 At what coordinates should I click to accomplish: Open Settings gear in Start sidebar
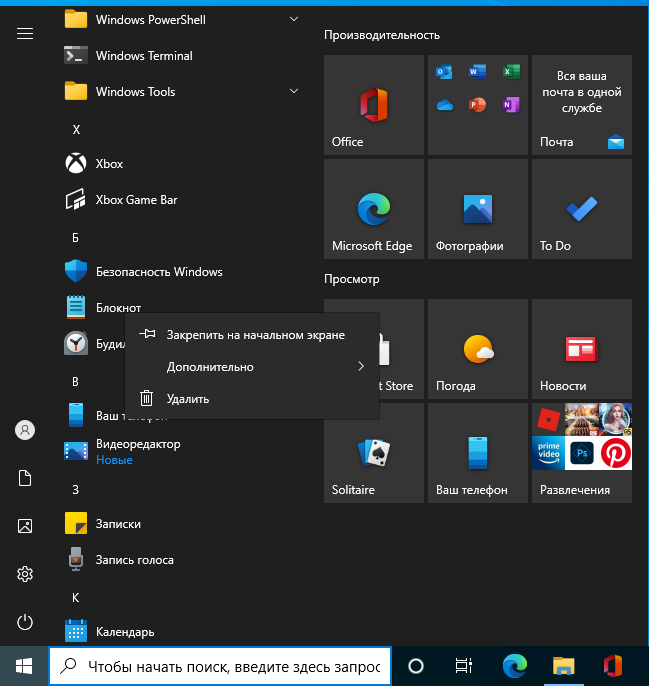tap(25, 574)
